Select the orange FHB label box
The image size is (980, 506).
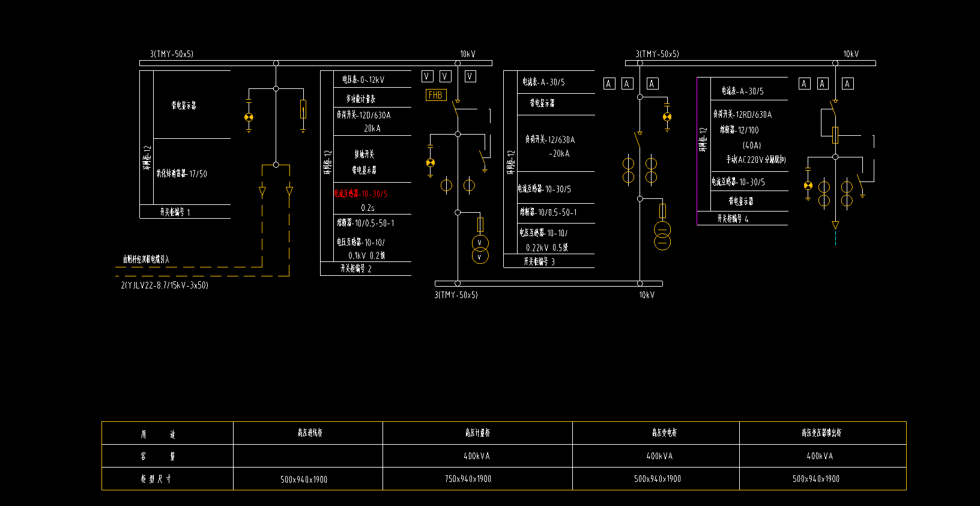click(x=437, y=95)
